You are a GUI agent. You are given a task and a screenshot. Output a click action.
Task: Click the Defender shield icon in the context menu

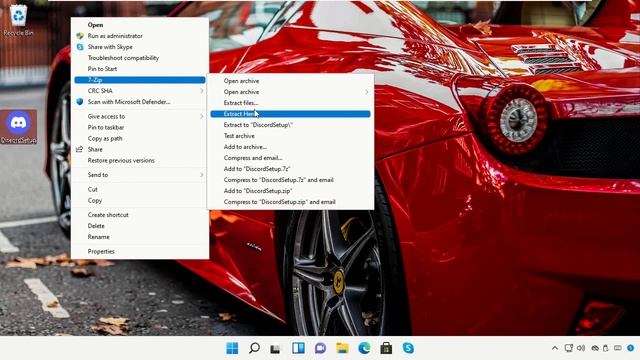point(80,102)
